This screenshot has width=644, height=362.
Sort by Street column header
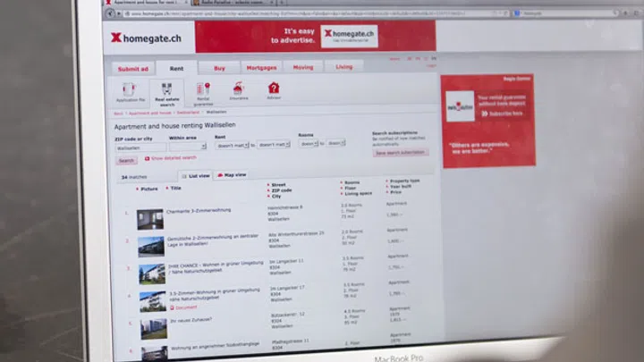coord(278,185)
